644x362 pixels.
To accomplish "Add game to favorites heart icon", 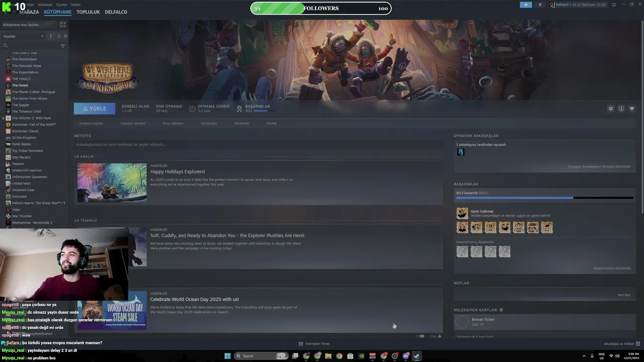I will 632,109.
